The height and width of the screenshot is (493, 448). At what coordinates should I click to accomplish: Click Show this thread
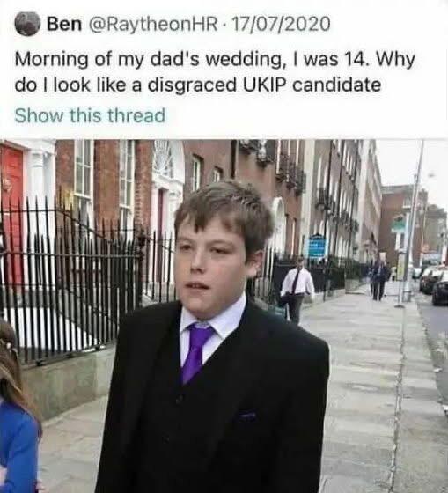90,115
